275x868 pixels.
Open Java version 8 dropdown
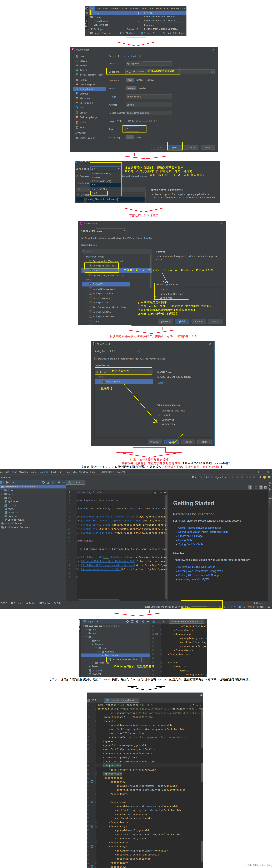[132, 129]
